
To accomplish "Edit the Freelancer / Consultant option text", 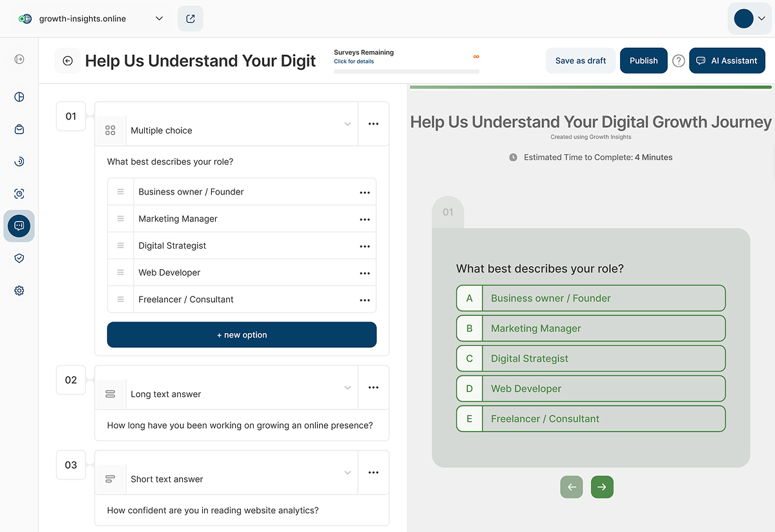I will point(186,300).
